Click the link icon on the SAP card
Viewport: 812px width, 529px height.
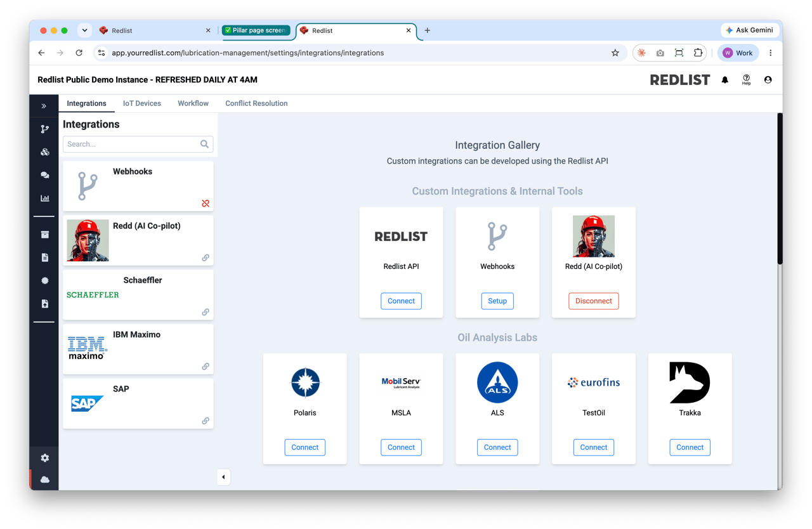tap(206, 421)
